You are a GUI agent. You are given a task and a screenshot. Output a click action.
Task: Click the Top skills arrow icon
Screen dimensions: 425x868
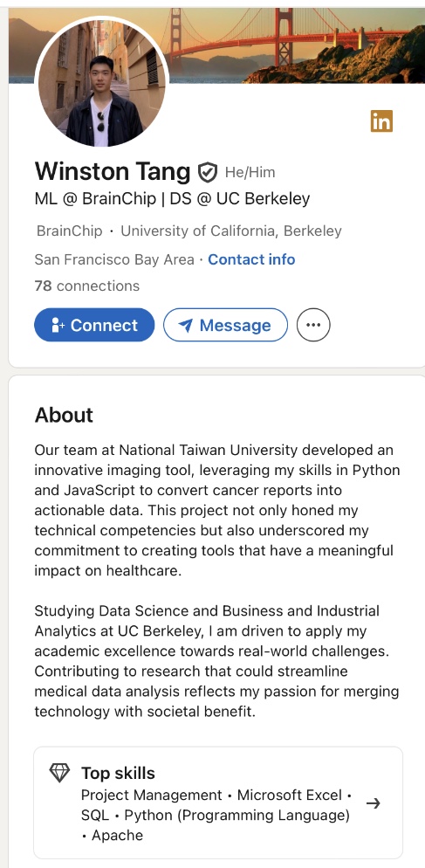(x=374, y=803)
